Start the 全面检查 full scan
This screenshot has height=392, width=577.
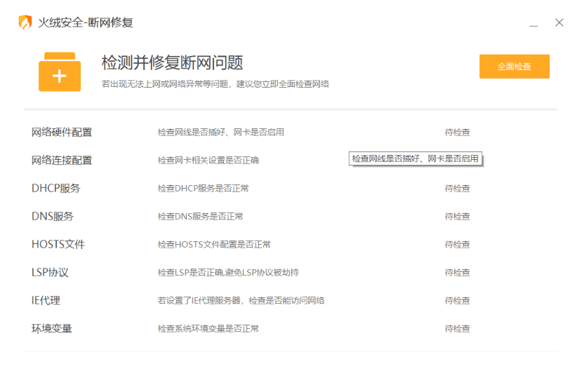click(x=514, y=67)
